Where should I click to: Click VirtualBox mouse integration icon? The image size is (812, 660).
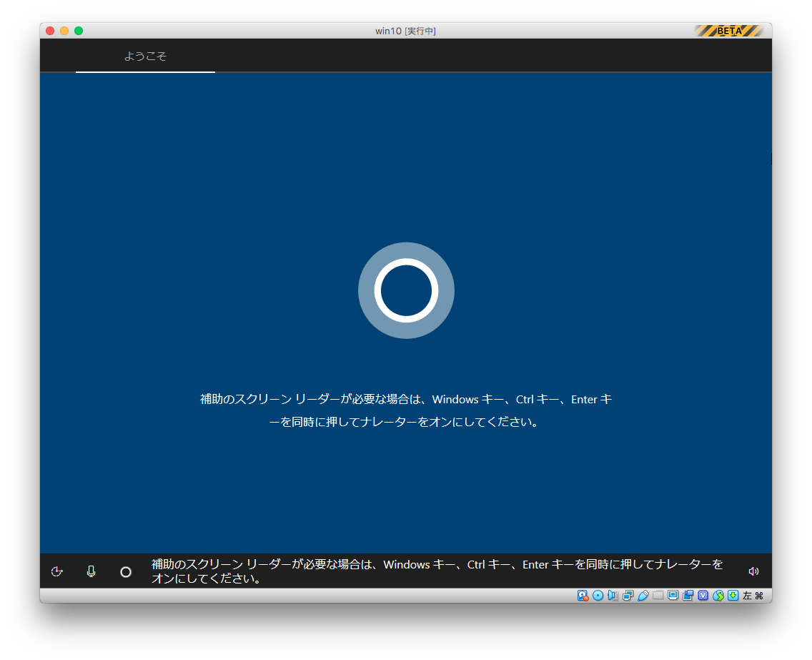(x=718, y=596)
